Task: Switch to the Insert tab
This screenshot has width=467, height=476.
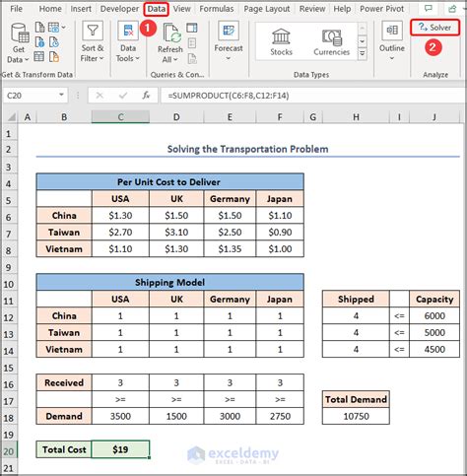Action: 81,9
